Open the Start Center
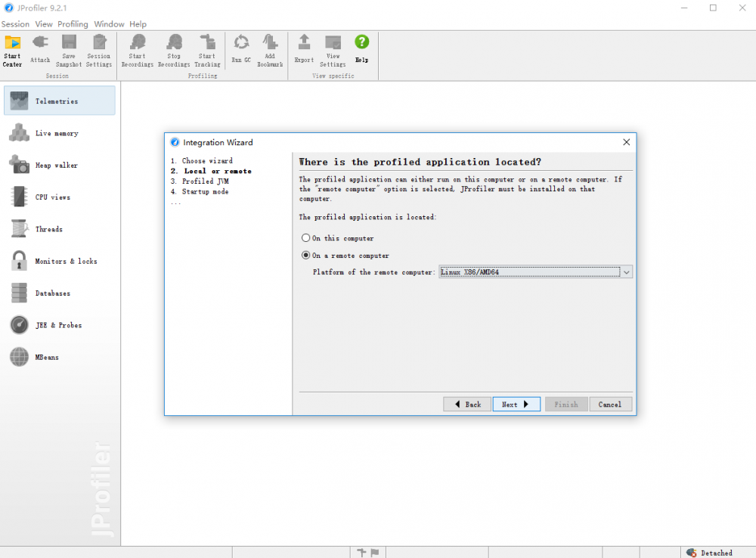This screenshot has width=756, height=558. point(13,51)
